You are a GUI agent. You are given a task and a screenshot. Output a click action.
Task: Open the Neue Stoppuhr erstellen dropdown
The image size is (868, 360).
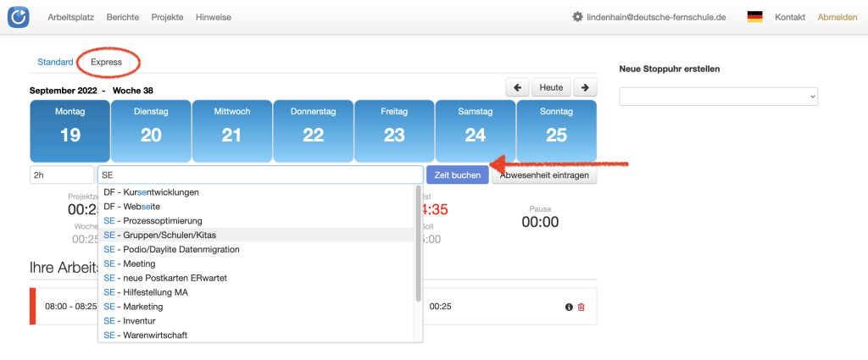tap(718, 97)
